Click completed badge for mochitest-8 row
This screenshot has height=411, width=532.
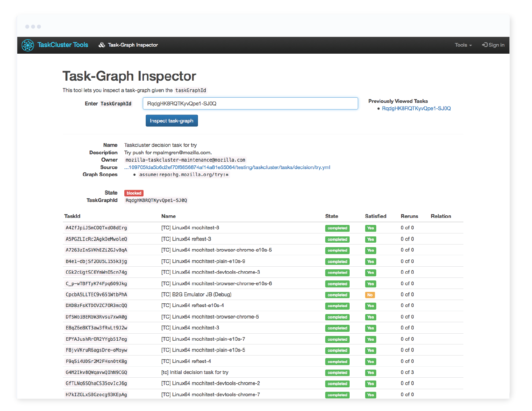pyautogui.click(x=337, y=228)
